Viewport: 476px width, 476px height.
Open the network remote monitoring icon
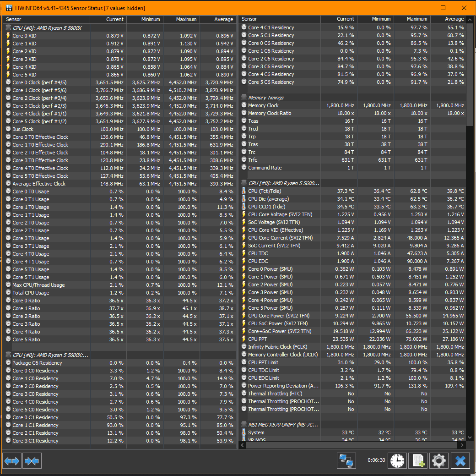[346, 461]
